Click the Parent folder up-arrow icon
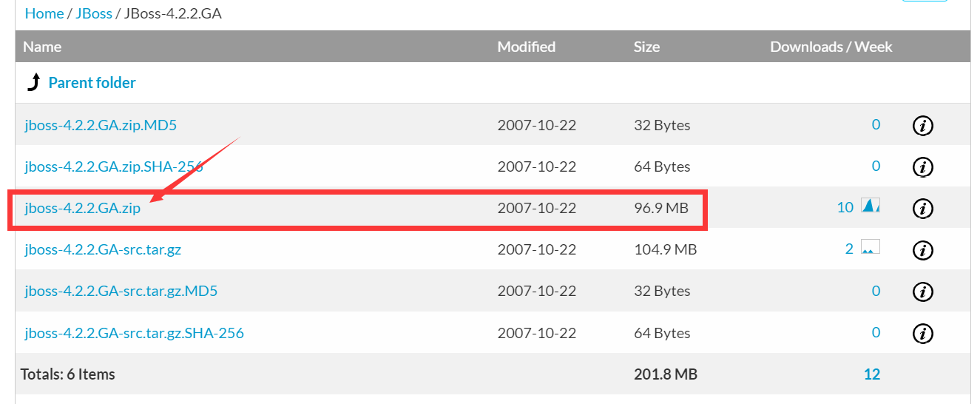 pyautogui.click(x=33, y=83)
